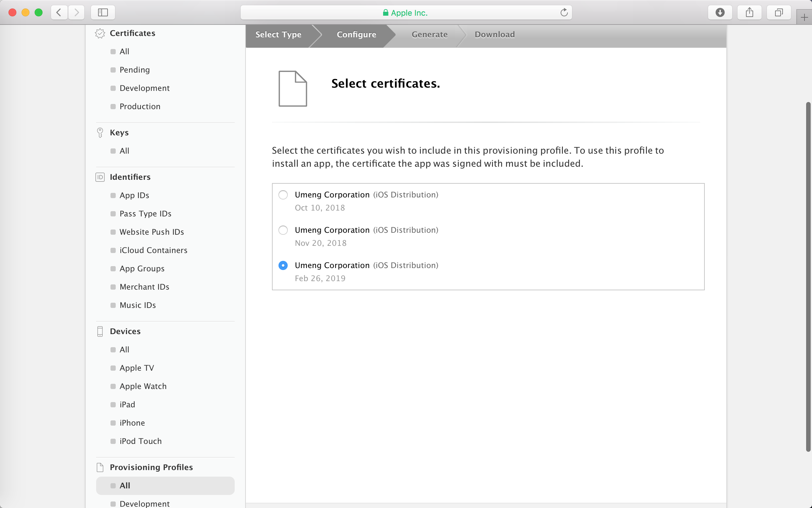This screenshot has height=508, width=812.
Task: Reload the page with the refresh icon
Action: [x=564, y=13]
